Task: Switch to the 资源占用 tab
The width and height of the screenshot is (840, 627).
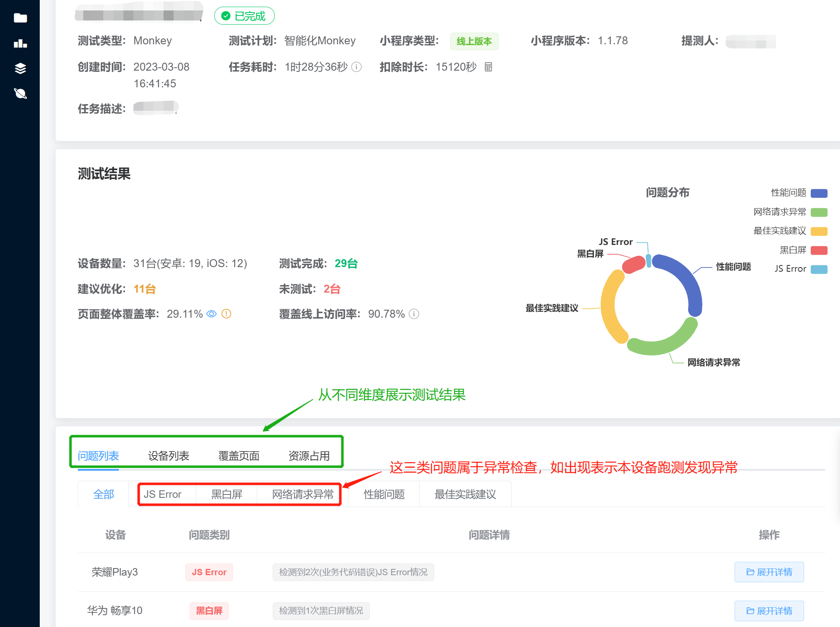Action: tap(309, 456)
